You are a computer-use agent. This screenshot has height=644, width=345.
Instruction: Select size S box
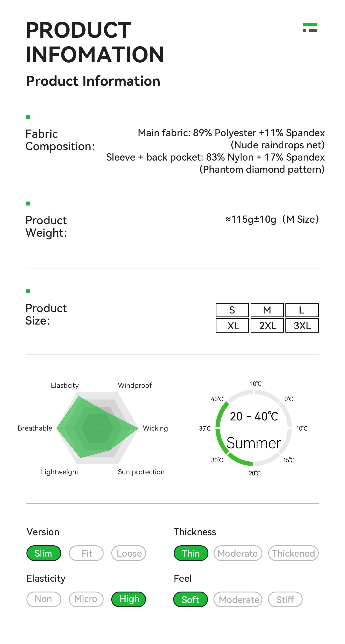coord(232,310)
